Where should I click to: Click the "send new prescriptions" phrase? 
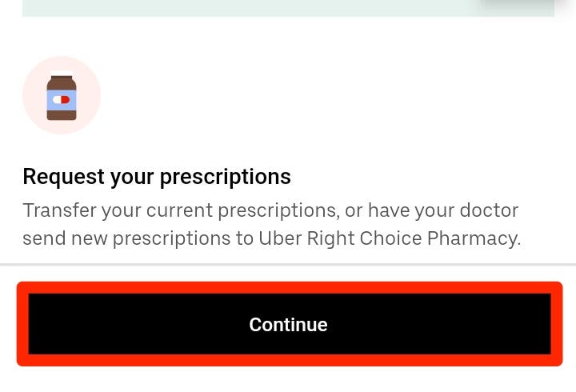point(126,239)
